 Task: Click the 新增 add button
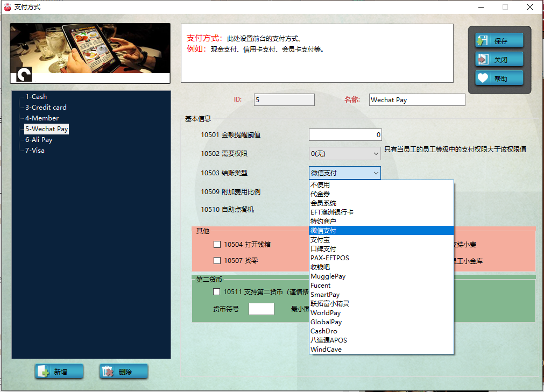coord(59,372)
